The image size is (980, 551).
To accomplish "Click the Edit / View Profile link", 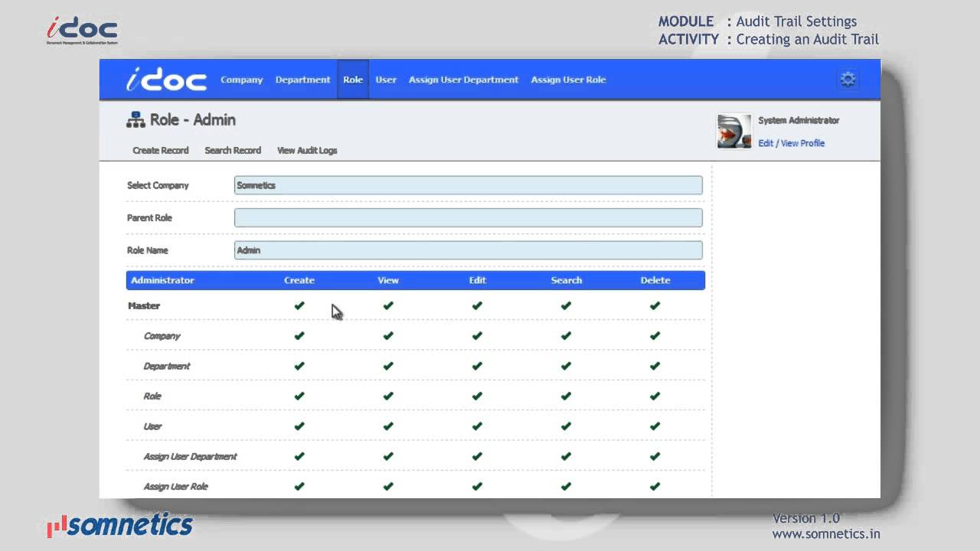I will 791,143.
